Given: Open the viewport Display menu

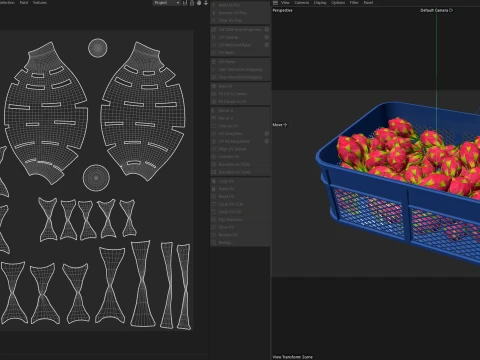Looking at the screenshot, I should [x=320, y=3].
